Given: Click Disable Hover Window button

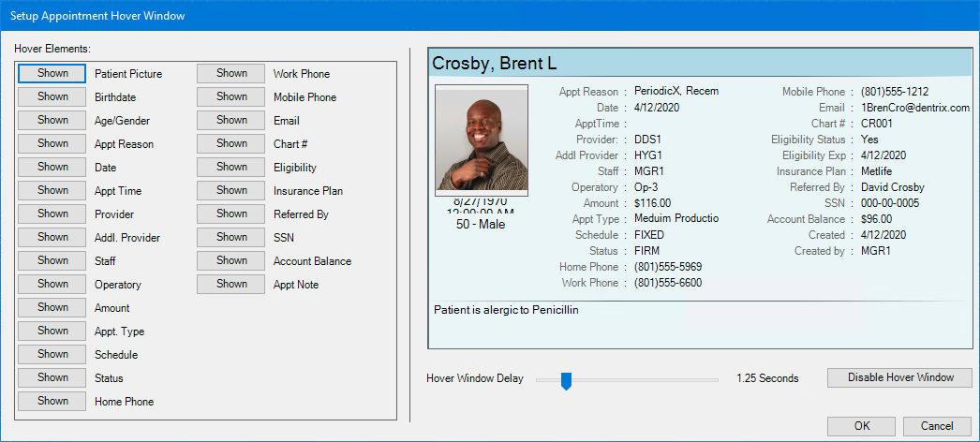Looking at the screenshot, I should click(x=899, y=377).
